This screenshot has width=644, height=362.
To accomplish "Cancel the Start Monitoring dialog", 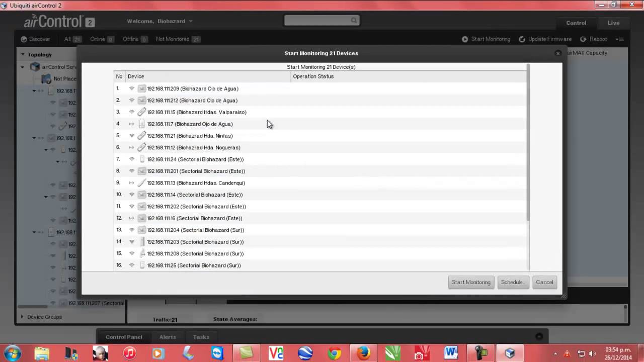I will [544, 282].
